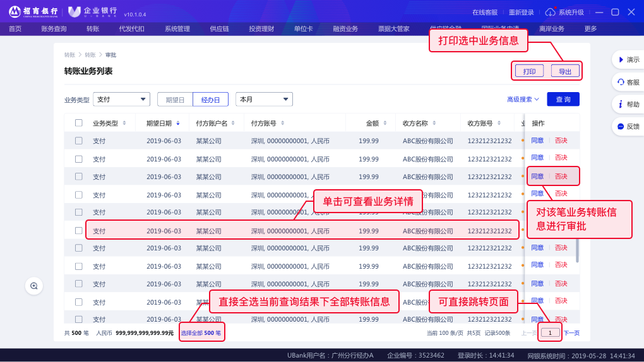Check the first row's checkbox

pyautogui.click(x=79, y=141)
